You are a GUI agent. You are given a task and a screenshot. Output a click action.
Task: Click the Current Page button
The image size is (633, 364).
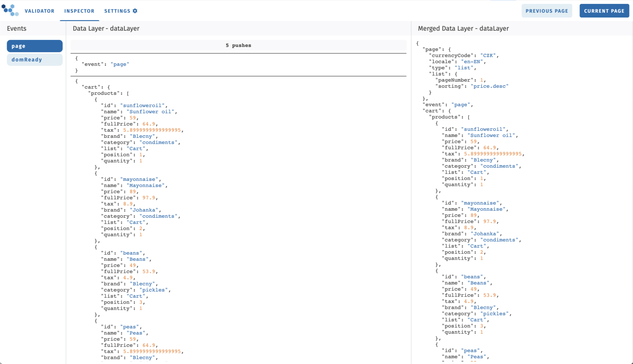click(604, 11)
